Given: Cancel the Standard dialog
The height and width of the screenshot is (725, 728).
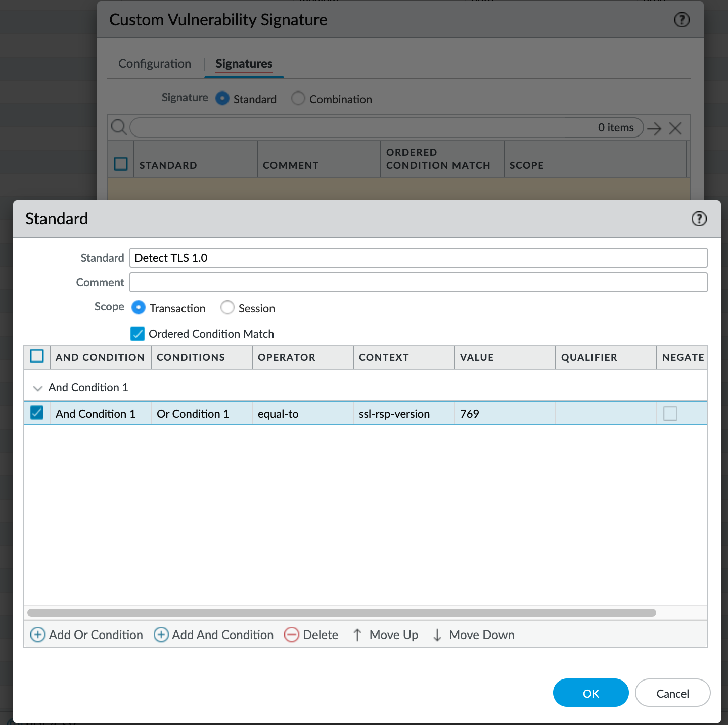Looking at the screenshot, I should (672, 693).
